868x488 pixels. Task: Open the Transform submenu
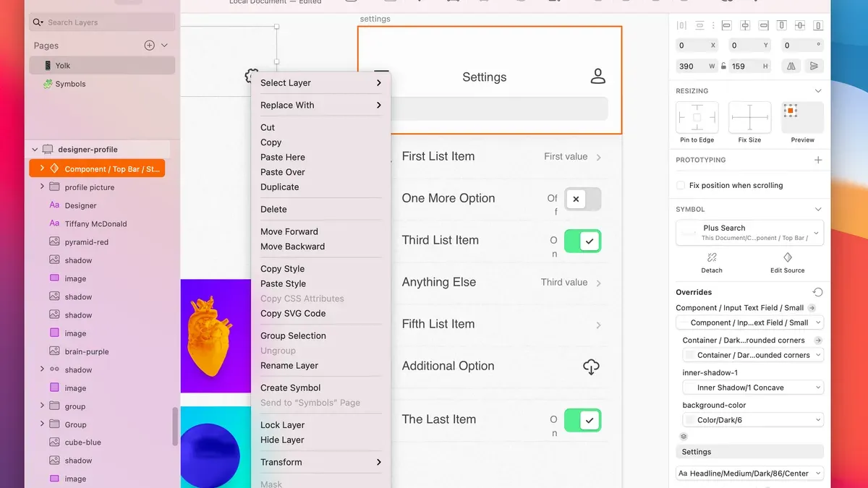tap(320, 463)
